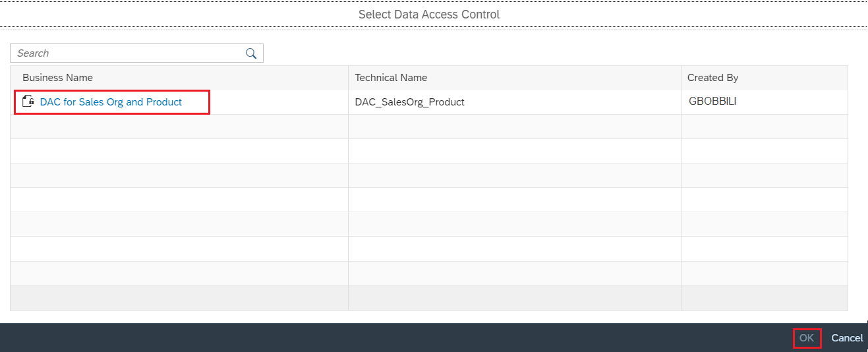Click the lock file icon beside DAC entry
The image size is (868, 352).
(x=28, y=102)
